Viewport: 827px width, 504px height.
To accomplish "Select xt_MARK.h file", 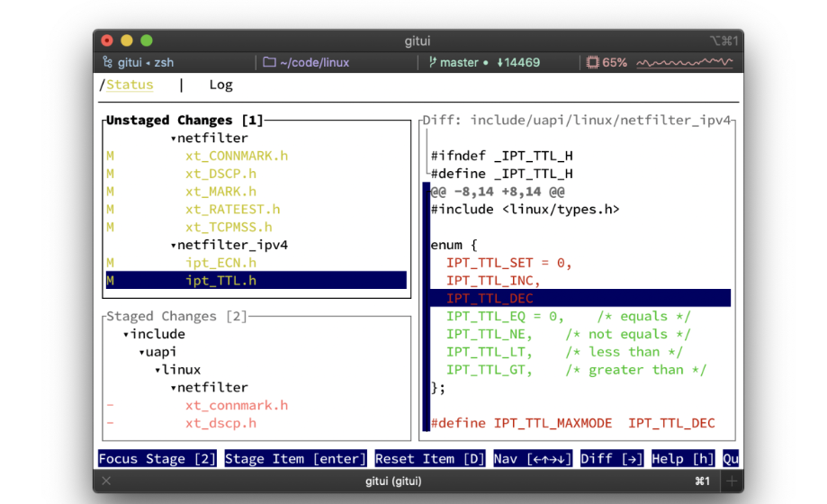I will pos(220,192).
